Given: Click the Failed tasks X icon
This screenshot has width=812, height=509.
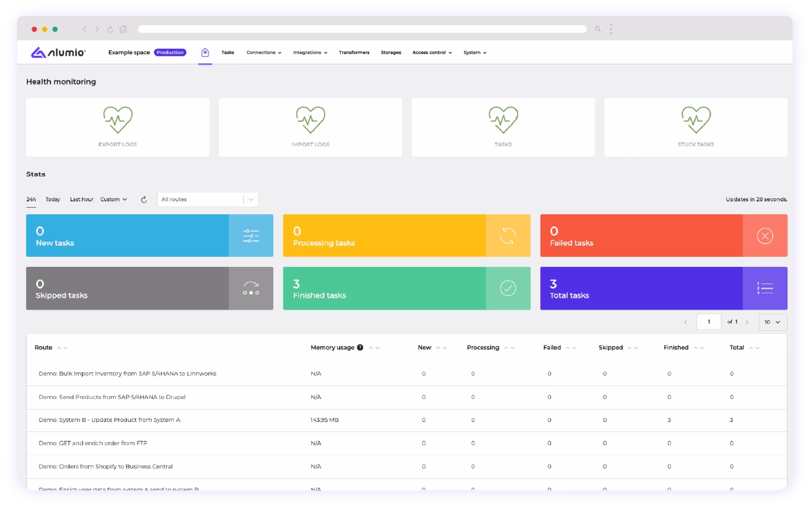Looking at the screenshot, I should (765, 235).
